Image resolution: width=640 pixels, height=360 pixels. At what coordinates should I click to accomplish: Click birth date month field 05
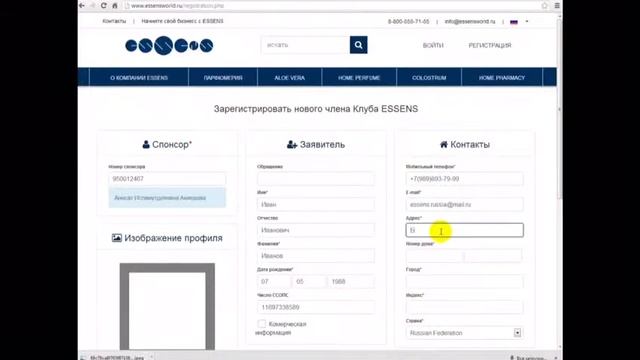click(309, 282)
